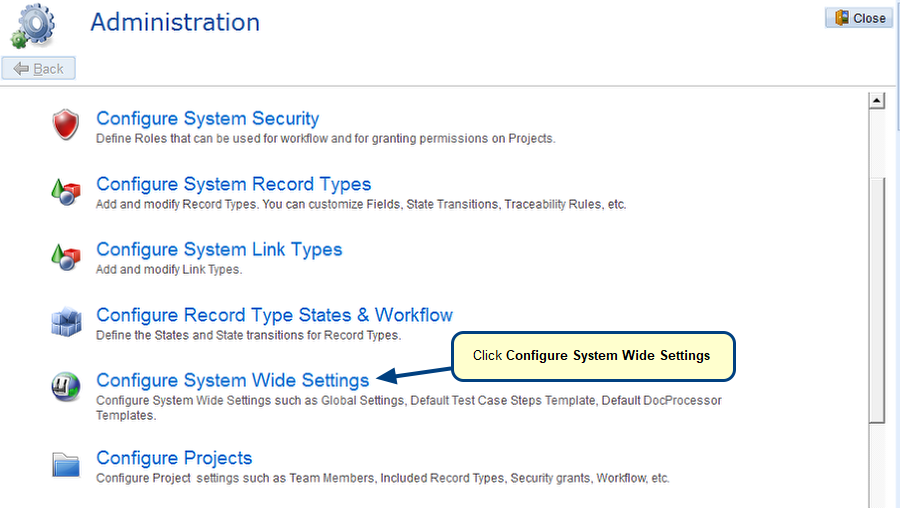This screenshot has height=508, width=900.
Task: Click the shapes icon beside Record Types
Action: [65, 192]
